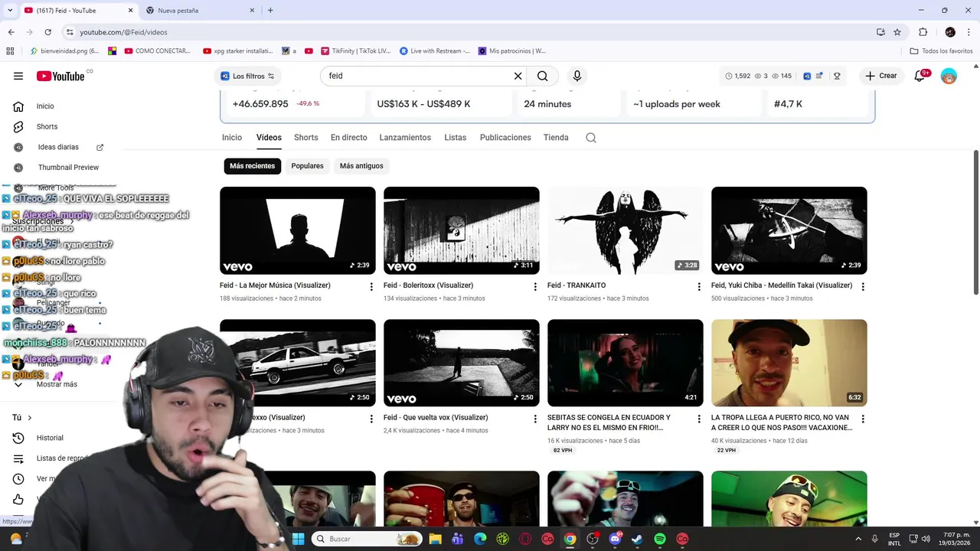The image size is (980, 551).
Task: Select the Más recientes filter chip
Action: (252, 166)
